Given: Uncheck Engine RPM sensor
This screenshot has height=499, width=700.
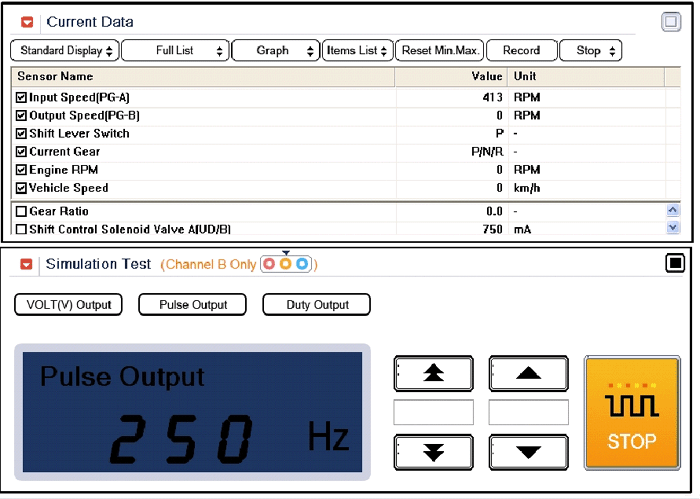Looking at the screenshot, I should (x=21, y=170).
